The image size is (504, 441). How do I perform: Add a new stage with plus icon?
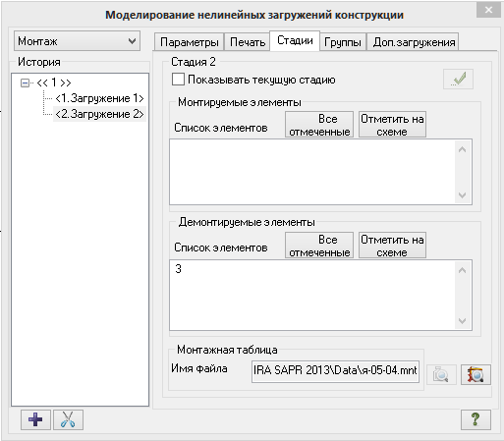(x=35, y=419)
